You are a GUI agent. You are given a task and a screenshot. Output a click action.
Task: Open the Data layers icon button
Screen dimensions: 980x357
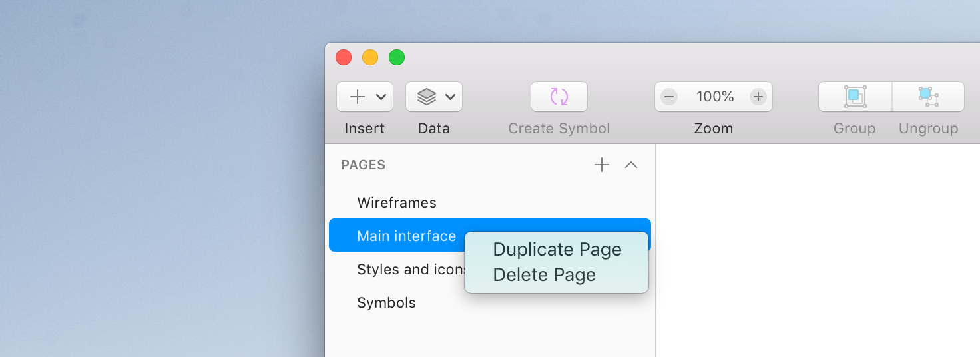[427, 97]
